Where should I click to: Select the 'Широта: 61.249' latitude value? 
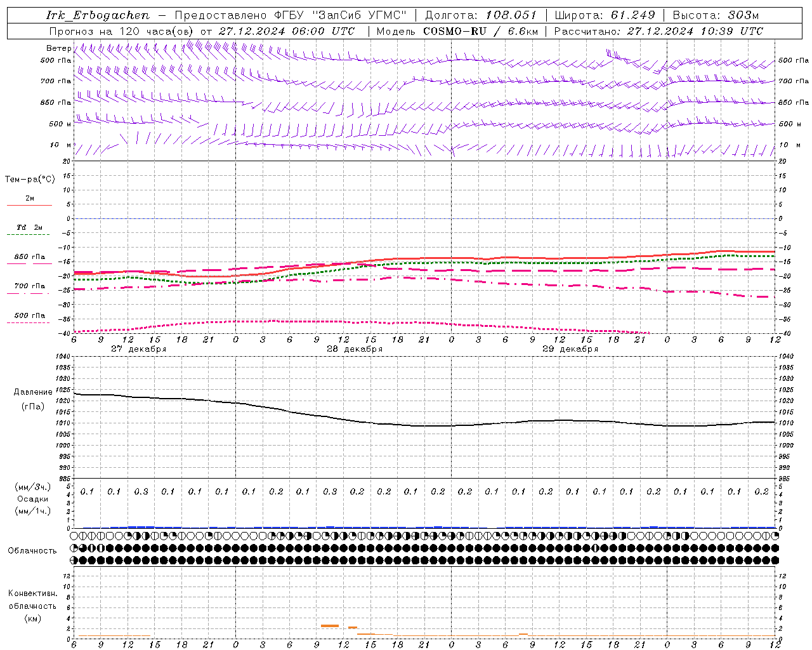[605, 15]
